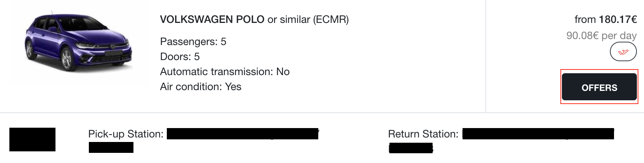Click the Return Station label
644x163 pixels.
click(423, 134)
